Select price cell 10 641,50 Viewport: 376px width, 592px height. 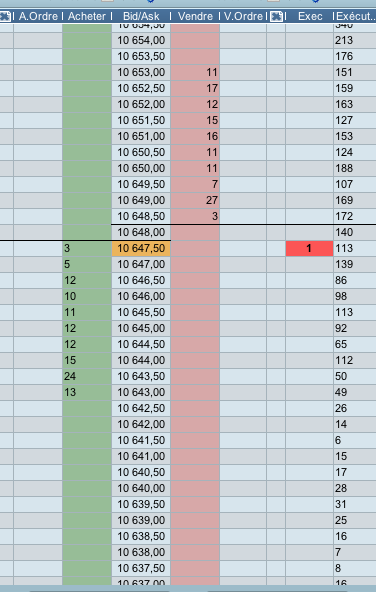point(141,440)
